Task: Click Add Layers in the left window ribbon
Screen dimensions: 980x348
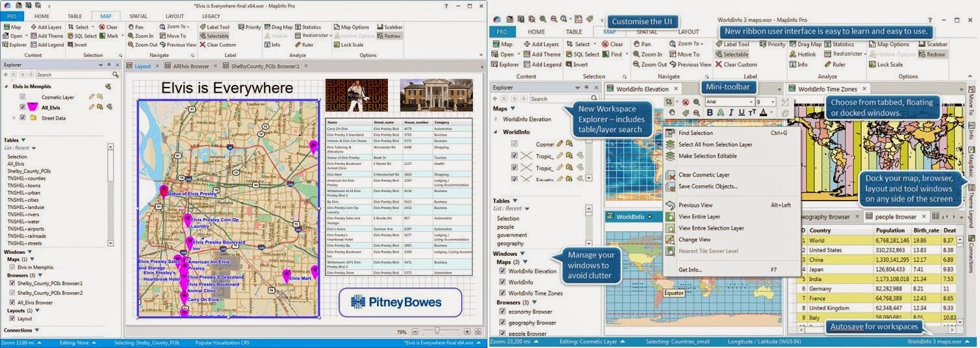Action: [45, 27]
